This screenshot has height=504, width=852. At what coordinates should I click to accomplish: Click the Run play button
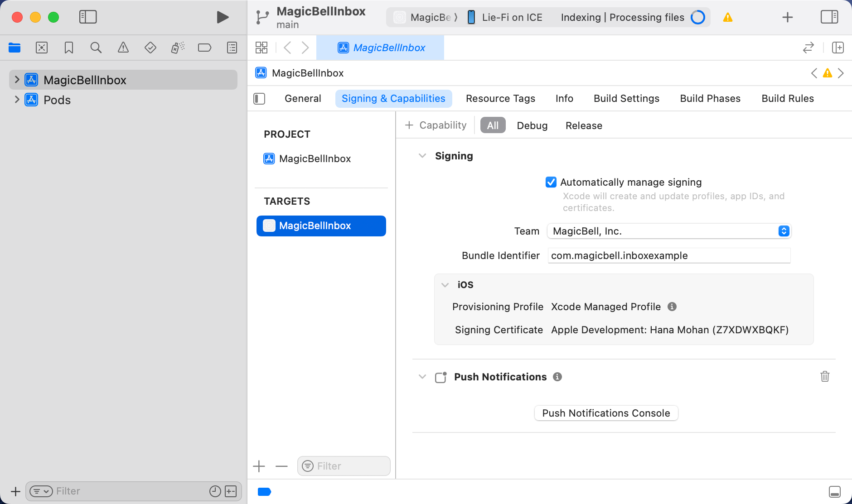(222, 17)
